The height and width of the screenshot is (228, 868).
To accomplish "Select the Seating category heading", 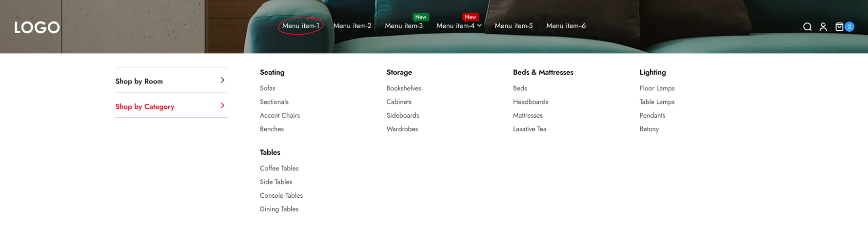I will coord(272,72).
